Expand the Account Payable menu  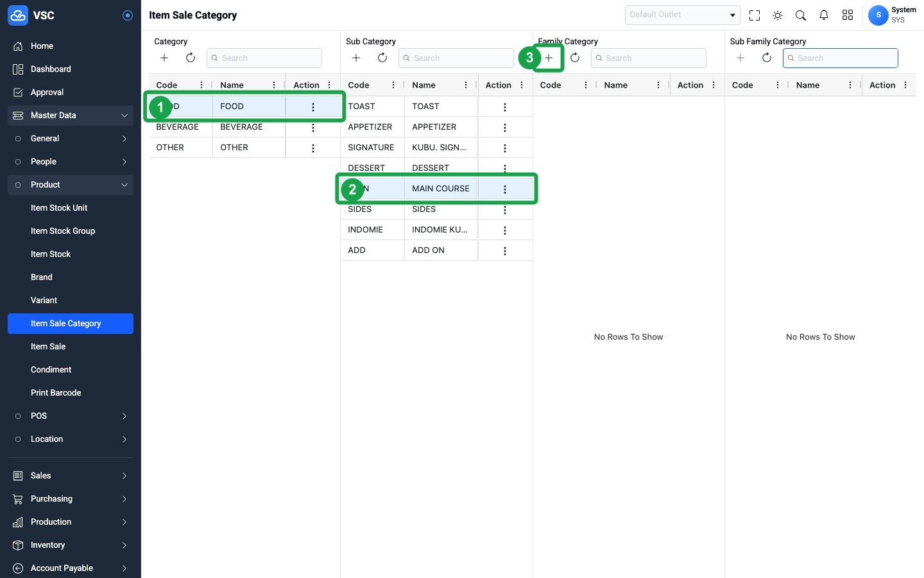(x=71, y=568)
